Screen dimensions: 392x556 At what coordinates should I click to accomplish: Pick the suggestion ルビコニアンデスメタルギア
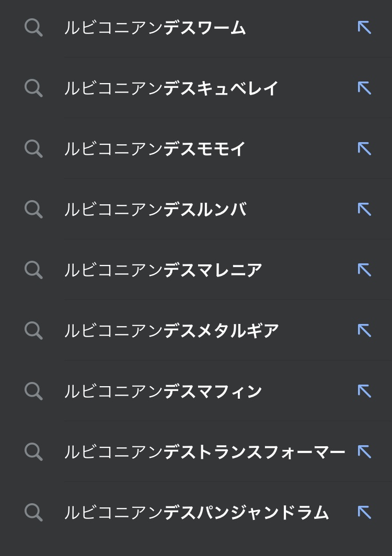(x=171, y=331)
